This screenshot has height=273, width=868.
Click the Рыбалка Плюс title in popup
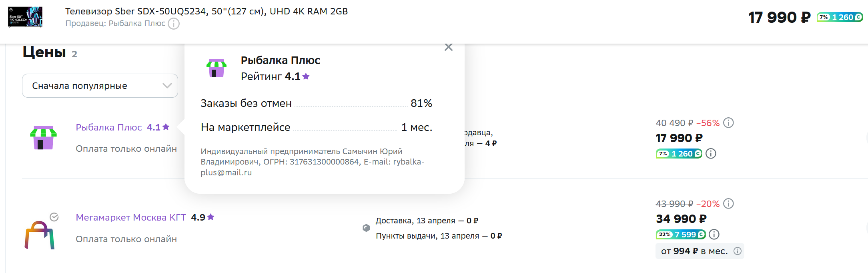tap(281, 60)
